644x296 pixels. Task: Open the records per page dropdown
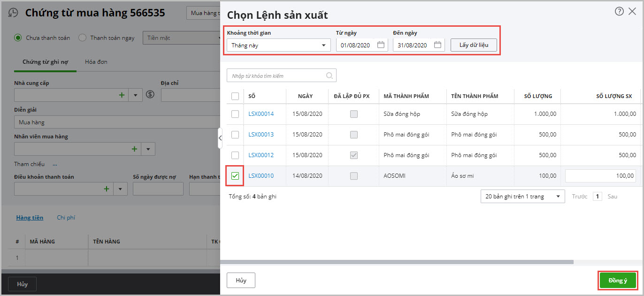pyautogui.click(x=522, y=197)
